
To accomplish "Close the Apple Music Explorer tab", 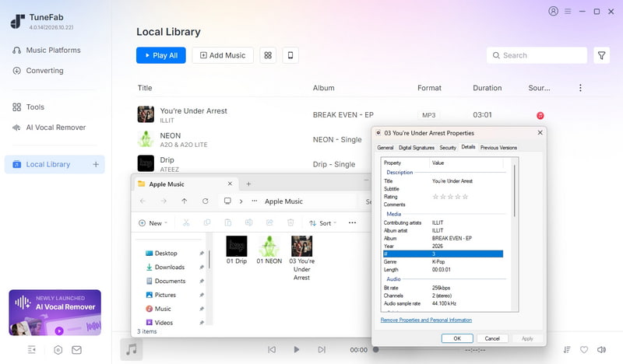I will pyautogui.click(x=230, y=184).
